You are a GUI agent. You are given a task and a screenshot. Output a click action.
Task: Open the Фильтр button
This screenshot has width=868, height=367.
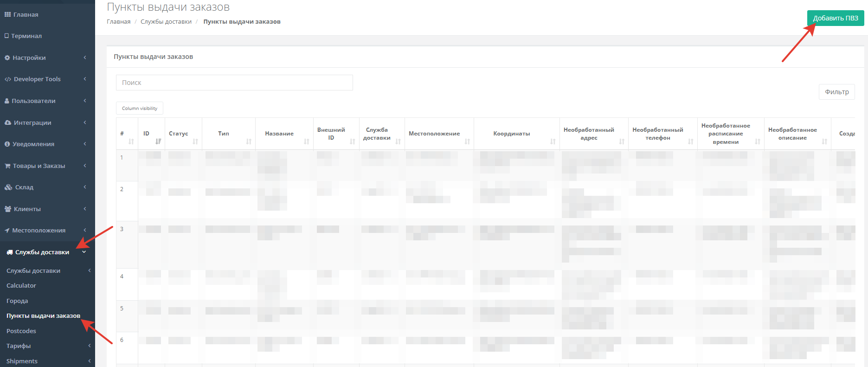[837, 92]
